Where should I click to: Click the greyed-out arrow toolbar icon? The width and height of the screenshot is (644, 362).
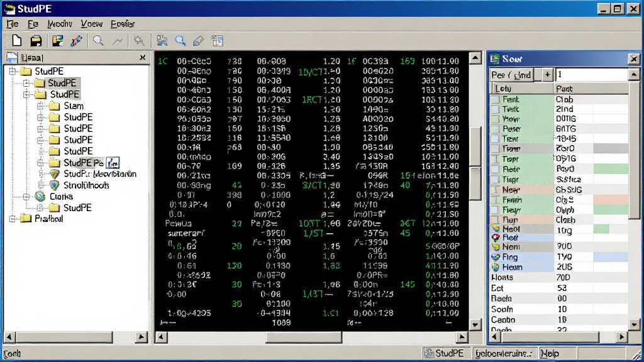pos(118,41)
